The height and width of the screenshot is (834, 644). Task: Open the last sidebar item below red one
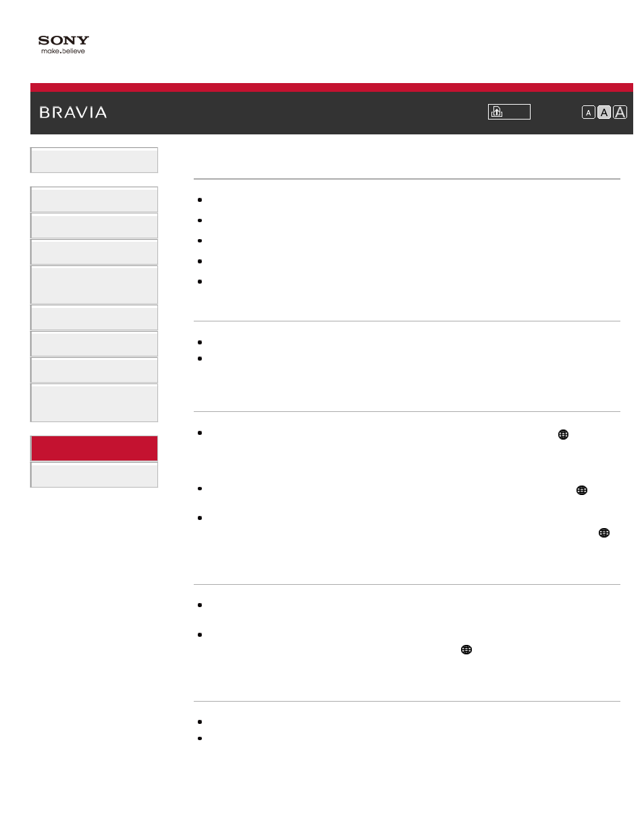tap(94, 475)
